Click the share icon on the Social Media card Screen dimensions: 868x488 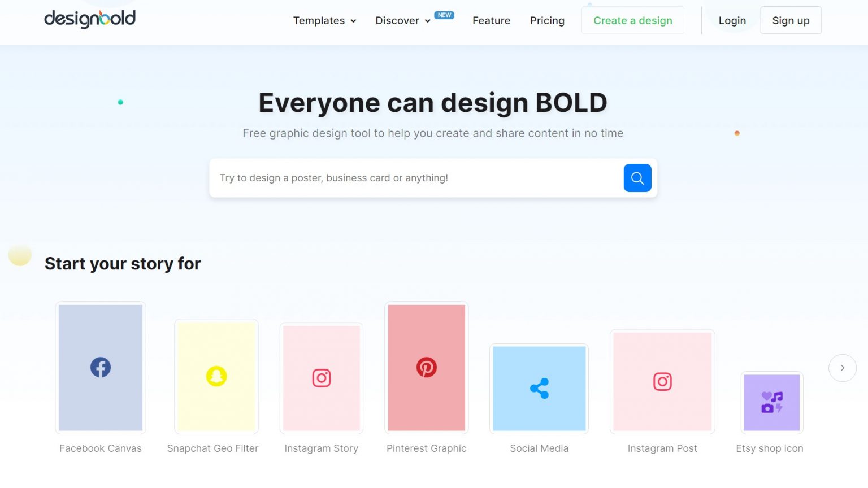(540, 389)
